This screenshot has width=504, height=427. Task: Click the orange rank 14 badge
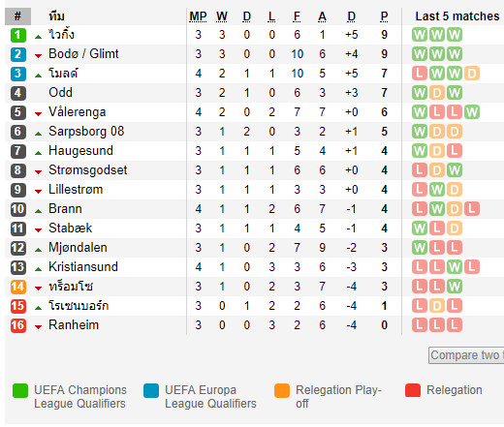tap(18, 287)
